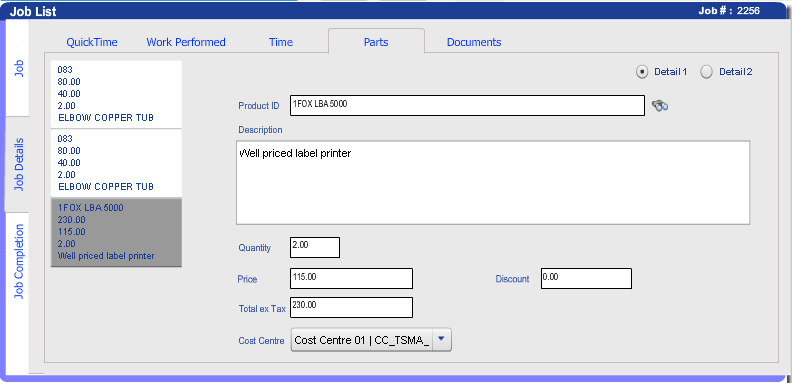This screenshot has width=792, height=383.
Task: Open the Documents tab
Action: point(474,42)
